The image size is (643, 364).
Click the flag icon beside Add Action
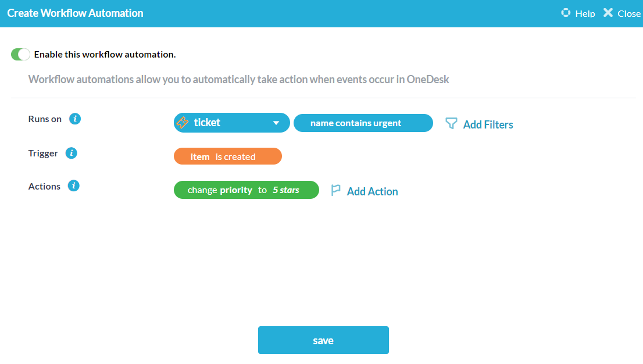(336, 190)
